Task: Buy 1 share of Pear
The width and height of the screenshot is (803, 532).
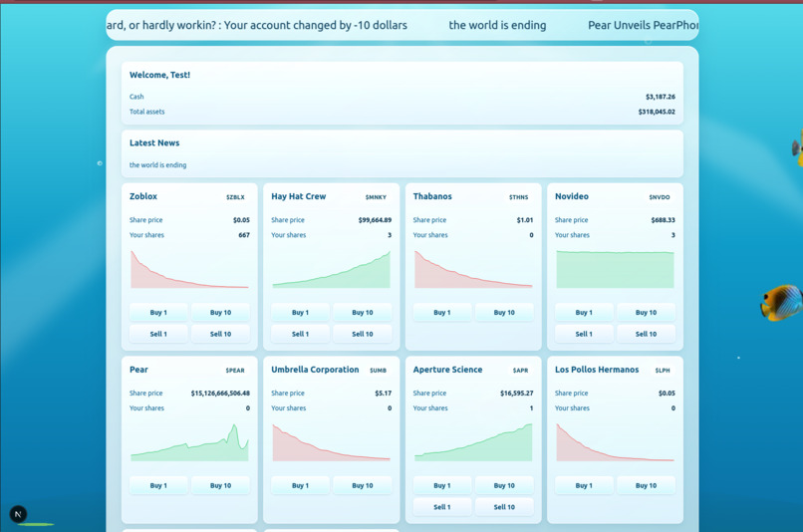Action: pos(158,485)
